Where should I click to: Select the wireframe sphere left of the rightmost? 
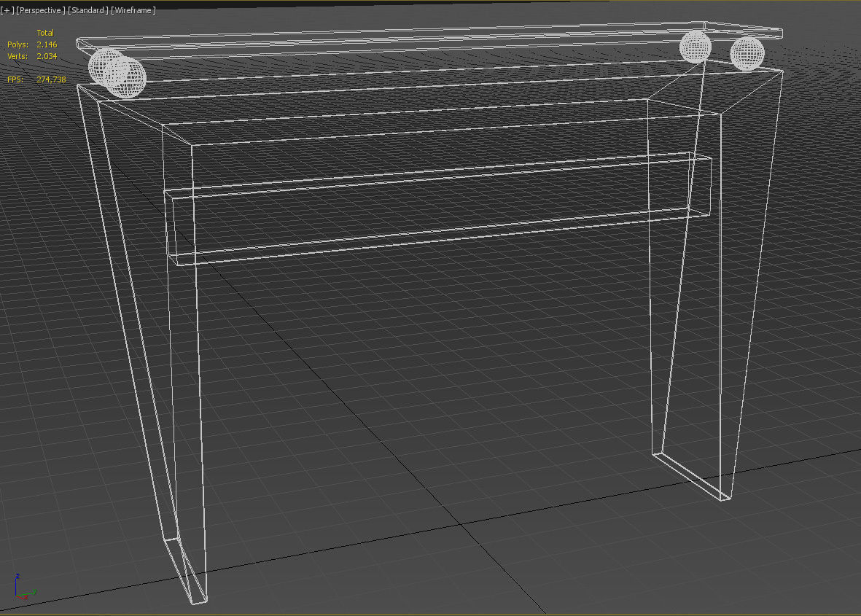(x=696, y=47)
